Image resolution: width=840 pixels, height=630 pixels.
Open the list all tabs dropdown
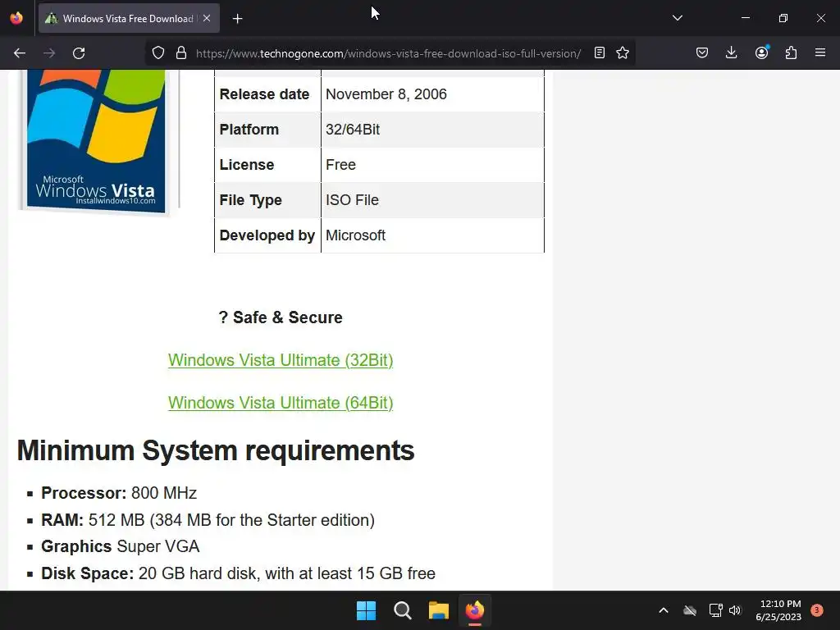(677, 18)
